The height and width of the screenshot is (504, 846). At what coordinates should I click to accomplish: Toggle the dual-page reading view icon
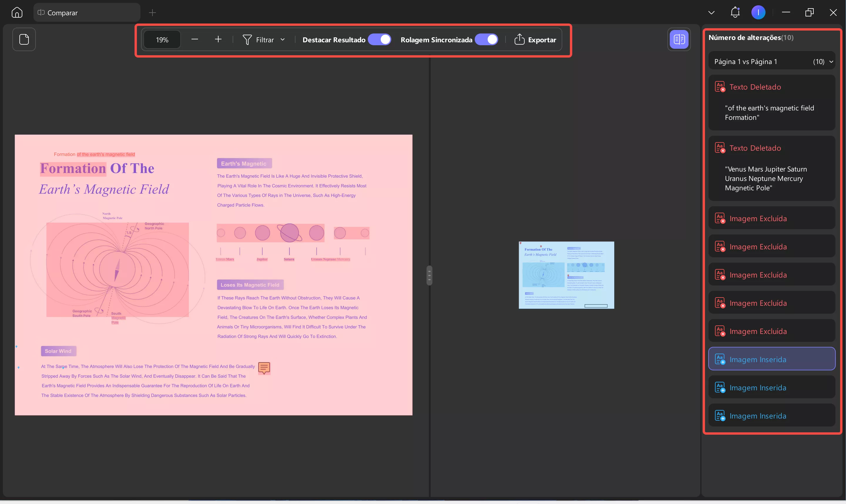point(679,39)
